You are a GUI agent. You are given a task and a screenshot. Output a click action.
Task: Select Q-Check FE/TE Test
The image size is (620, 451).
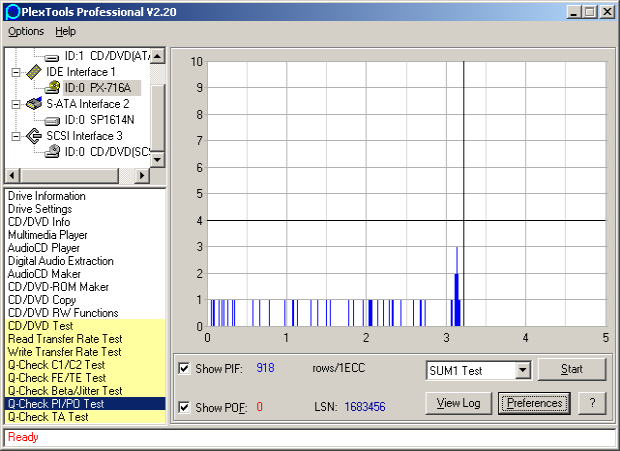[85, 378]
